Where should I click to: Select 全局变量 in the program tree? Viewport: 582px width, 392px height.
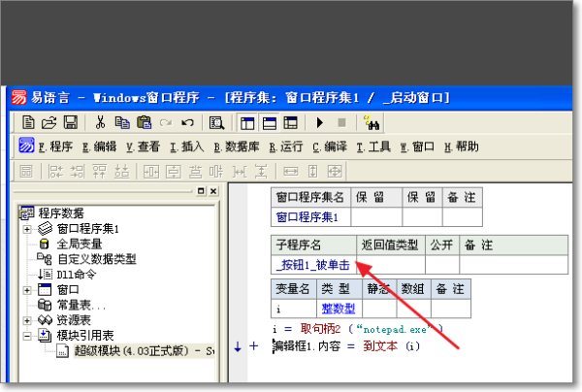pyautogui.click(x=79, y=245)
